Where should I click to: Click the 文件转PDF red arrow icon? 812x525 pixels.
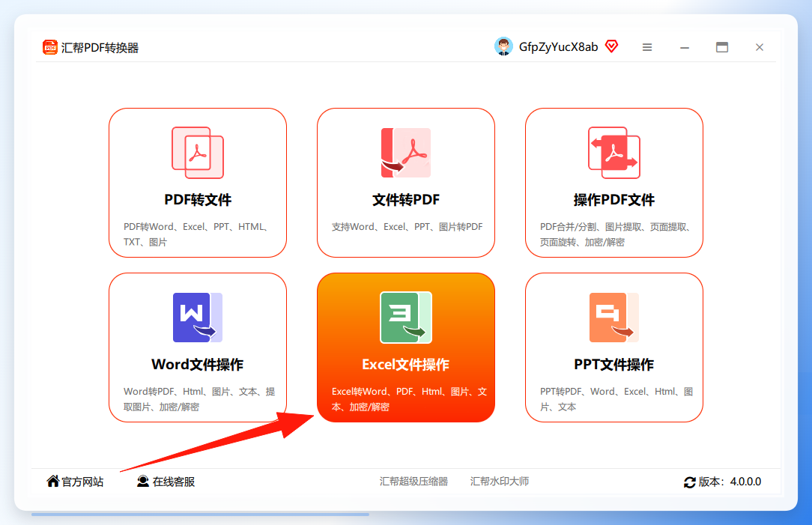(405, 153)
